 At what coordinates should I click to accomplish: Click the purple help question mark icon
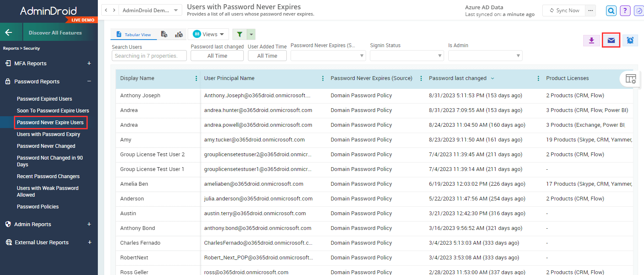click(625, 11)
